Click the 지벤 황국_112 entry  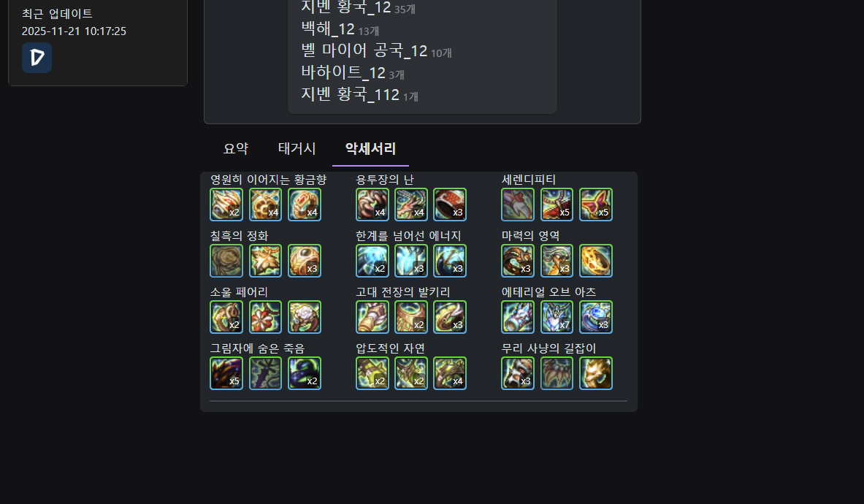359,95
